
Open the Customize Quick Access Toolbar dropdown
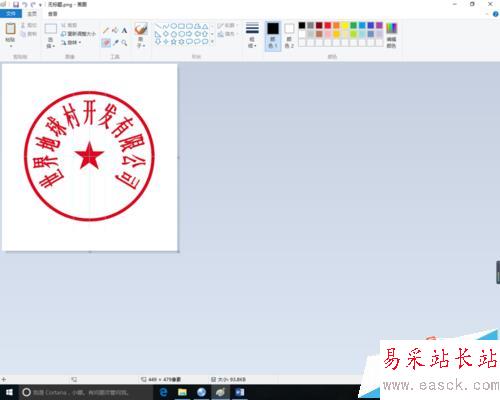pyautogui.click(x=40, y=5)
